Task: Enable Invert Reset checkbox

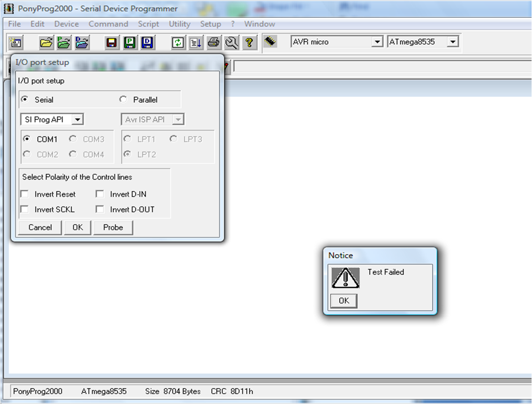Action: pos(25,194)
